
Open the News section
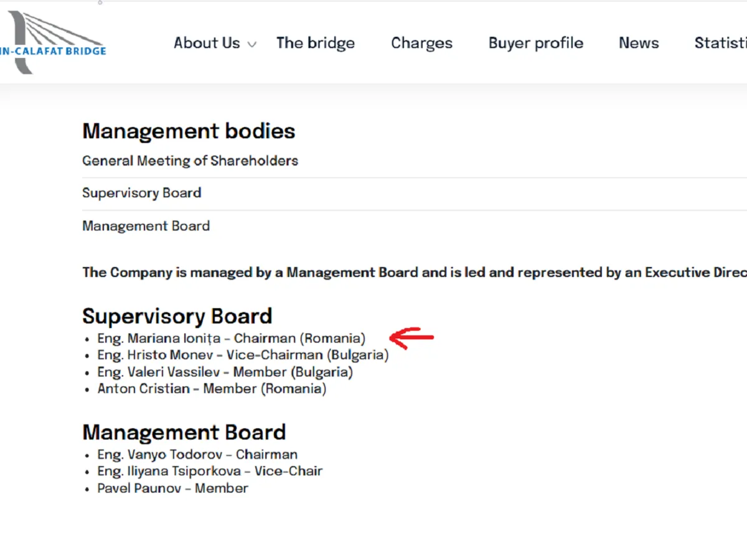pyautogui.click(x=638, y=43)
